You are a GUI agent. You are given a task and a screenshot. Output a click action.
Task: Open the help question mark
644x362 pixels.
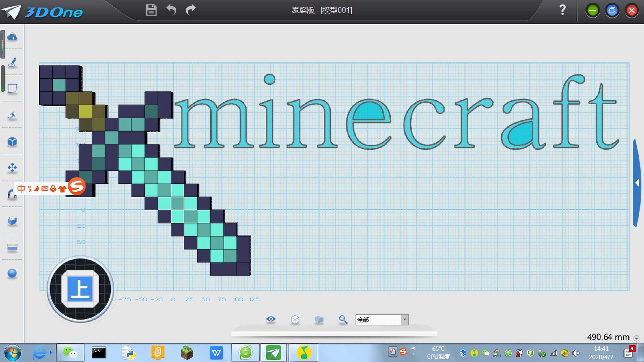(x=563, y=10)
